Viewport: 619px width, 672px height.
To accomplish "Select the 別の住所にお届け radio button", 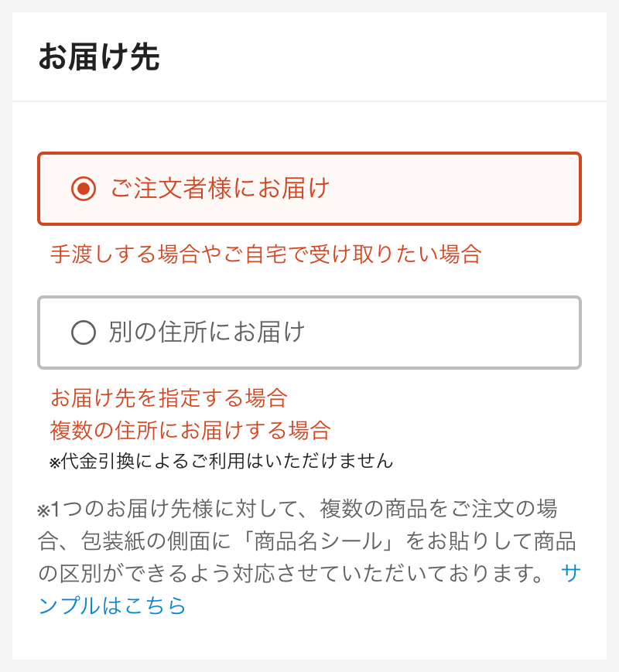I will 83,333.
